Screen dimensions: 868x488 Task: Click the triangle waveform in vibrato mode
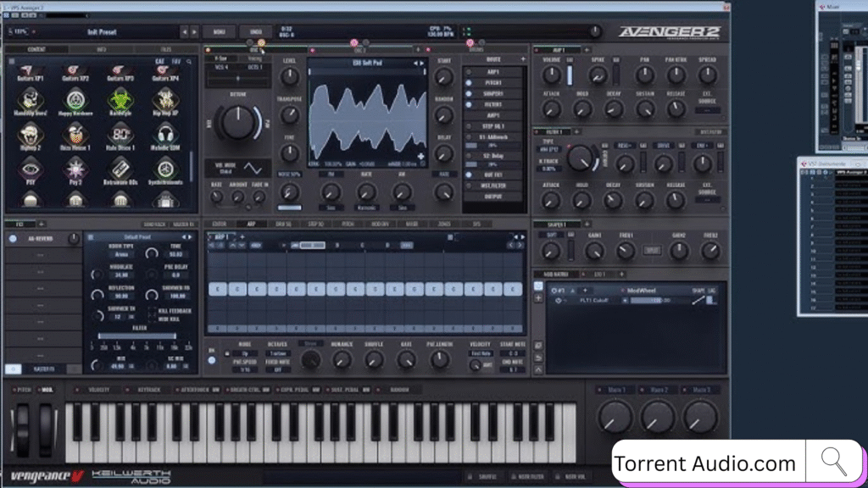click(253, 168)
